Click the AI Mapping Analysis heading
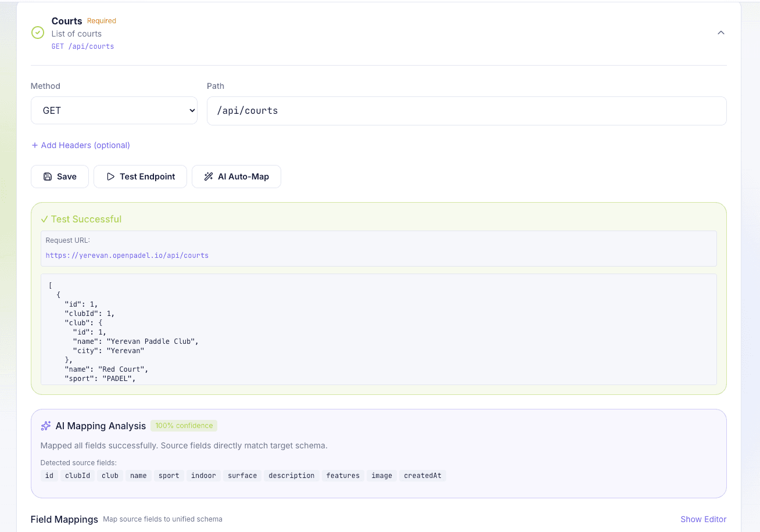Screen dimensions: 760x532 (x=101, y=426)
